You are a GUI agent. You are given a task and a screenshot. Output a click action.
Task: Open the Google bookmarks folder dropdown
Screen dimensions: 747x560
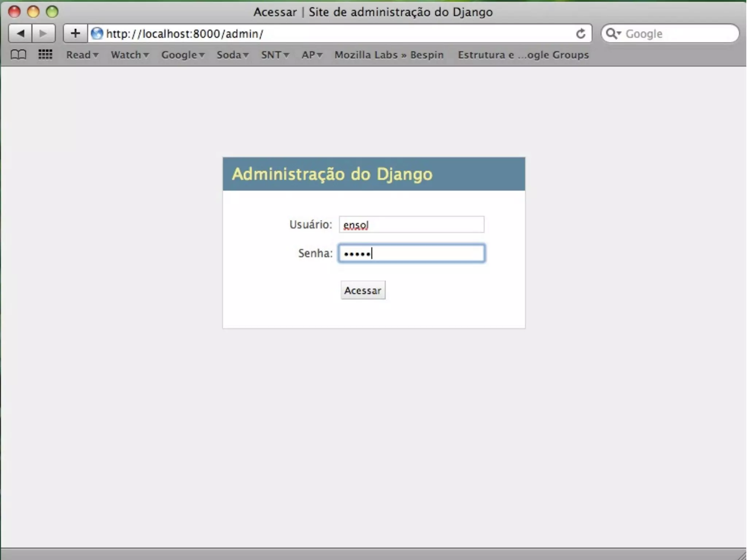tap(183, 55)
